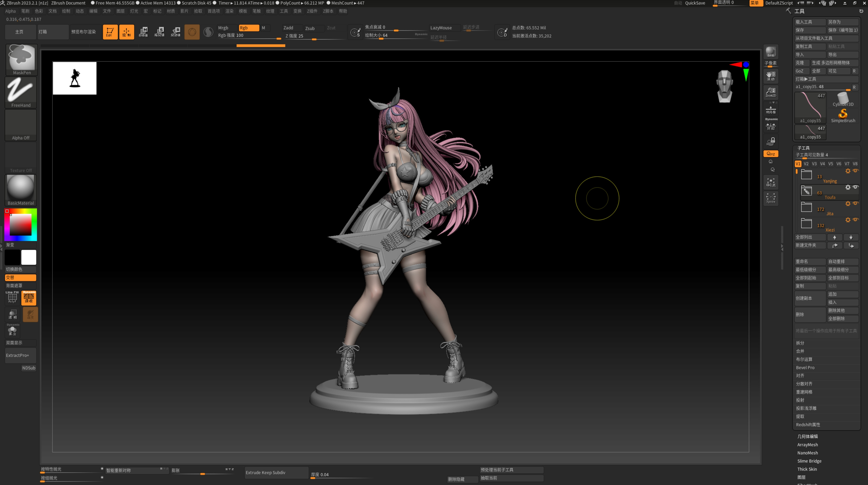This screenshot has width=868, height=485.
Task: Hide the Jita folder with eye icon
Action: click(856, 203)
